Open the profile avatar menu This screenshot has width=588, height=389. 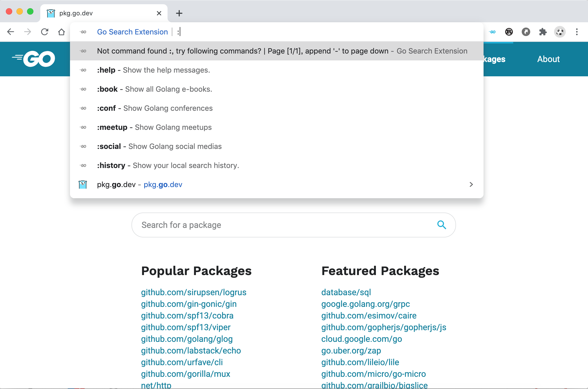coord(560,32)
